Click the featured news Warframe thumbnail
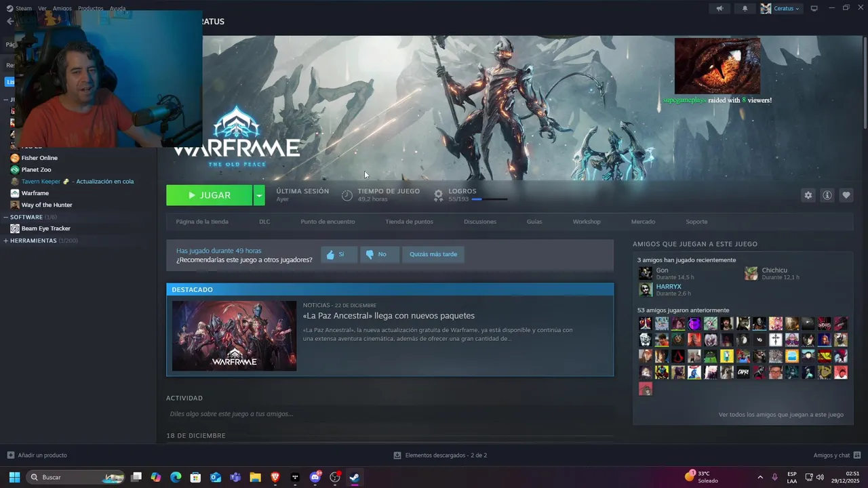868x488 pixels. coord(234,335)
